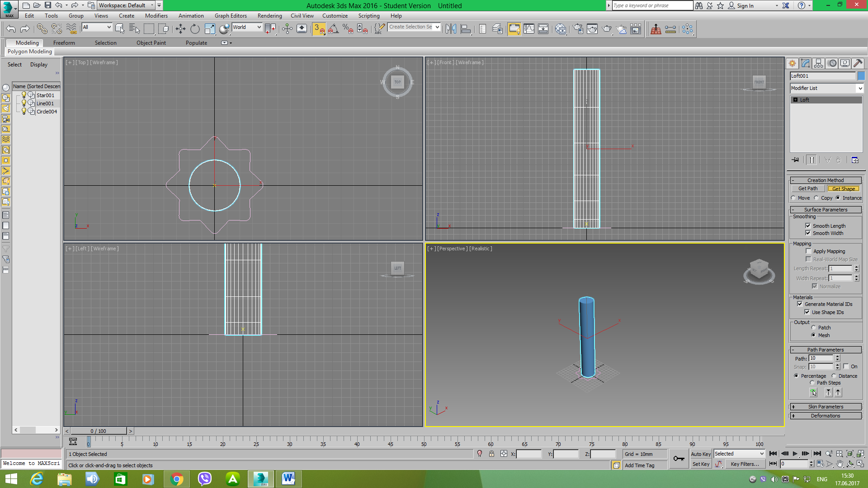Select Star001 in the scene explorer

click(x=45, y=95)
